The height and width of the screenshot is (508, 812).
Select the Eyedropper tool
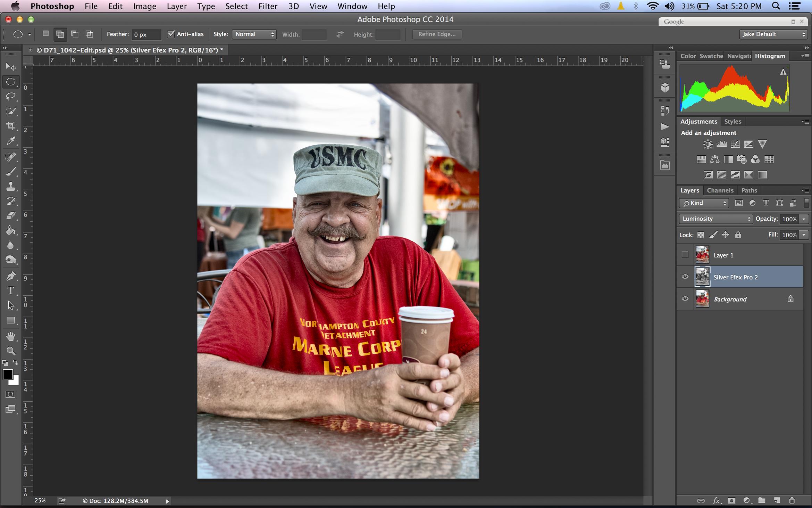point(11,141)
